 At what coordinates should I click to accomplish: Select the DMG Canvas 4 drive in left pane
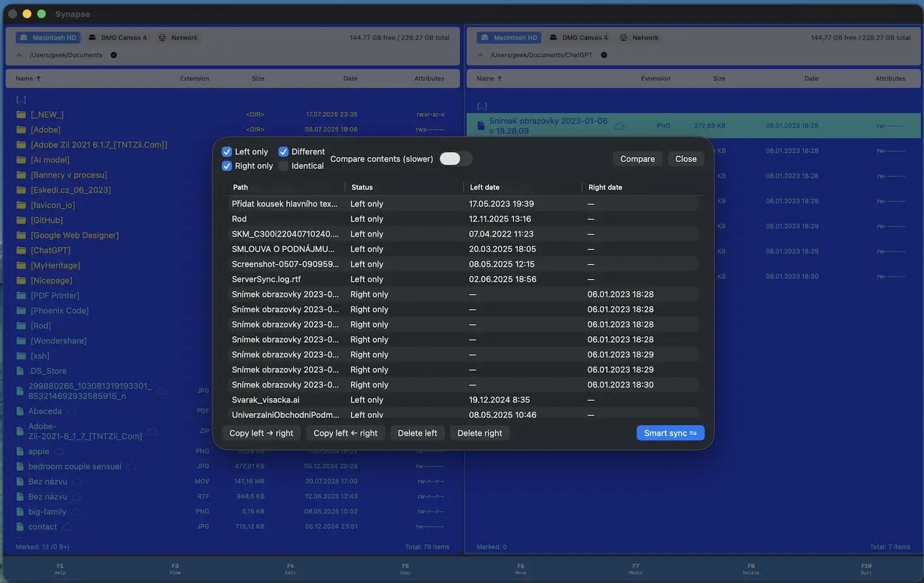pos(117,37)
